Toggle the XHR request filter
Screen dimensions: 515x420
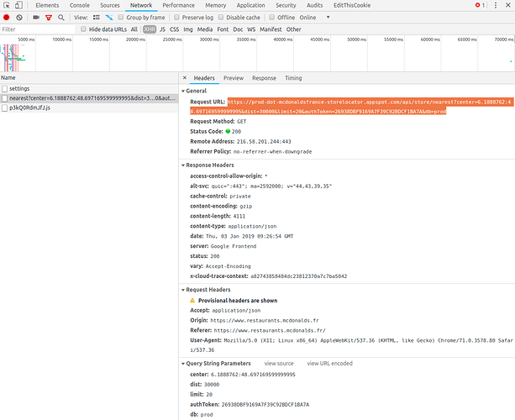pos(150,29)
